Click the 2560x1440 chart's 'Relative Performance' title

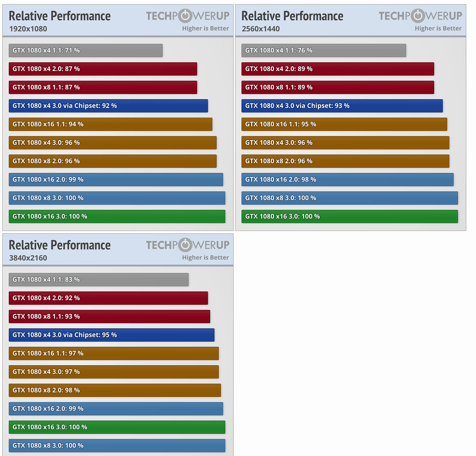(x=292, y=16)
